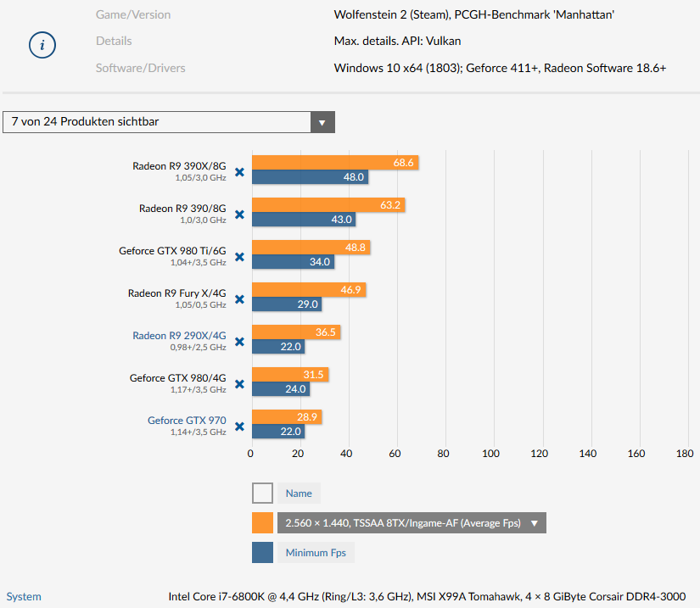Click the blue 43.0 minimum fps bar
Image resolution: width=700 pixels, height=608 pixels.
304,219
